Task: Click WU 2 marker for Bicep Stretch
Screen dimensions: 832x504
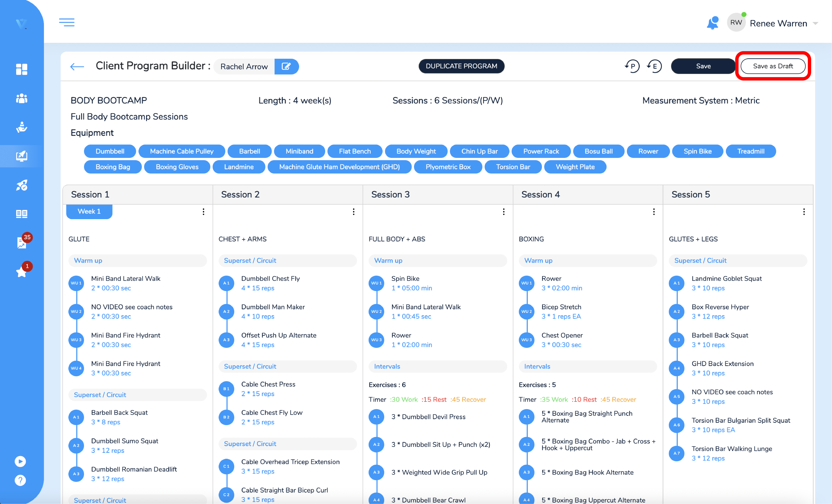Action: 527,312
